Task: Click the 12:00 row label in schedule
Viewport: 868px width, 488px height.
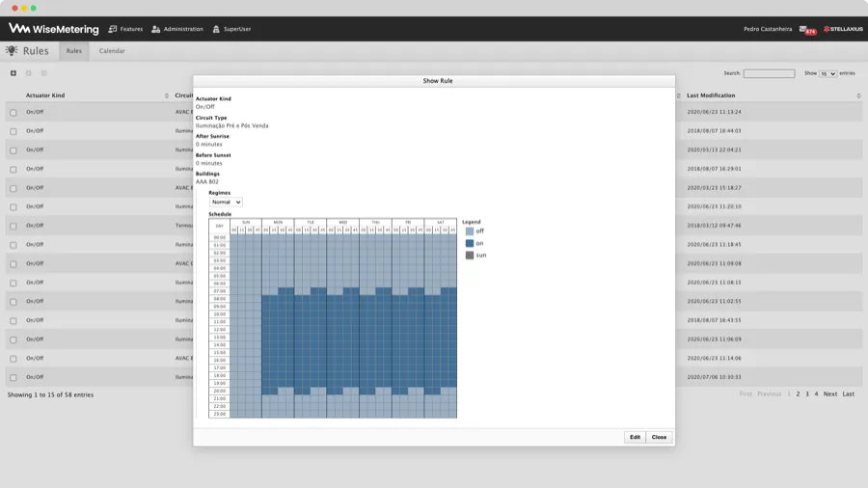Action: click(220, 329)
